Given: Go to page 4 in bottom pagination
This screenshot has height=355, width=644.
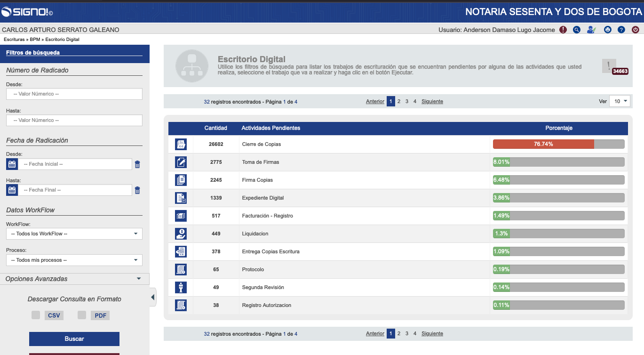Looking at the screenshot, I should [414, 333].
